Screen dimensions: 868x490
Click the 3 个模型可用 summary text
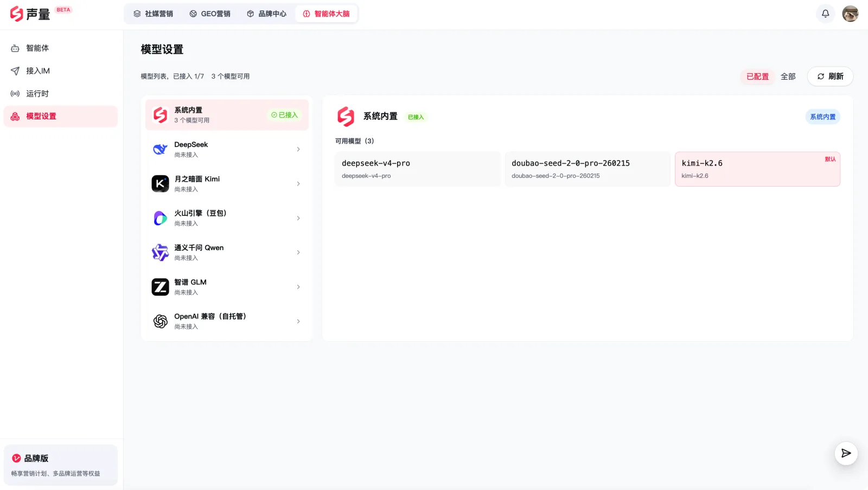click(231, 77)
